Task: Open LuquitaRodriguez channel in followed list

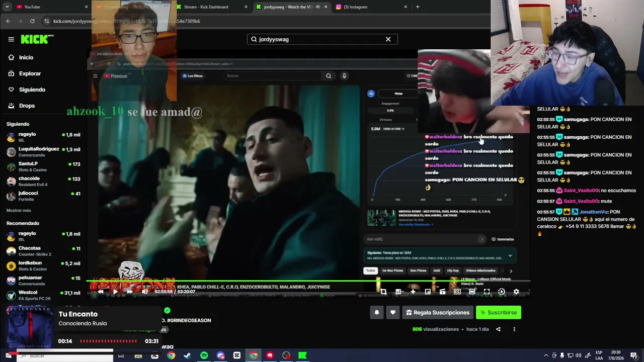Action: (x=43, y=152)
